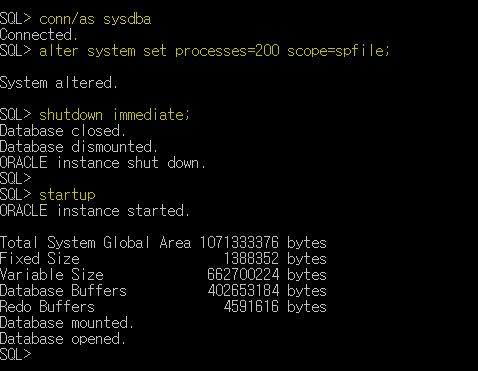Screen dimensions: 478x371
Task: Click the 'Database mounted.' line
Action: click(x=67, y=323)
